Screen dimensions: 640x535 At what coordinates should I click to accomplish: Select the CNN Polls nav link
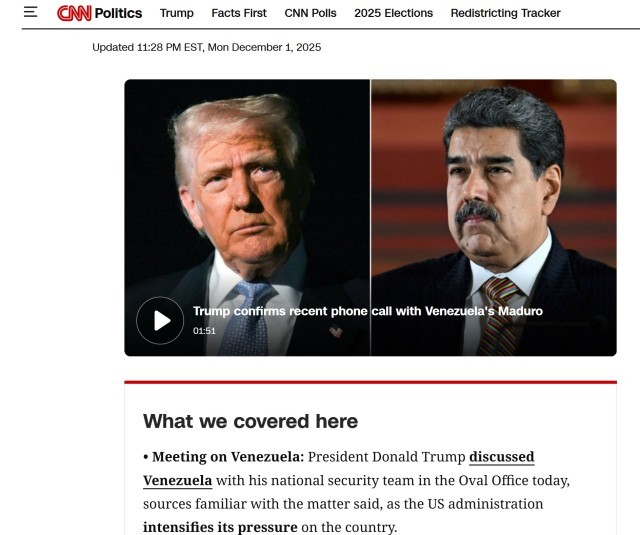pos(310,13)
